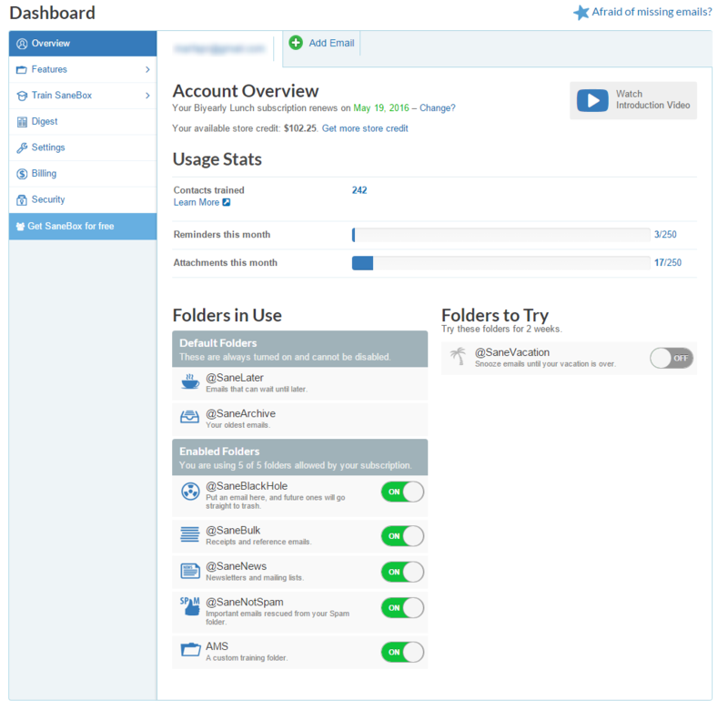Open the Security section
Image resolution: width=728 pixels, height=721 pixels.
pyautogui.click(x=83, y=199)
